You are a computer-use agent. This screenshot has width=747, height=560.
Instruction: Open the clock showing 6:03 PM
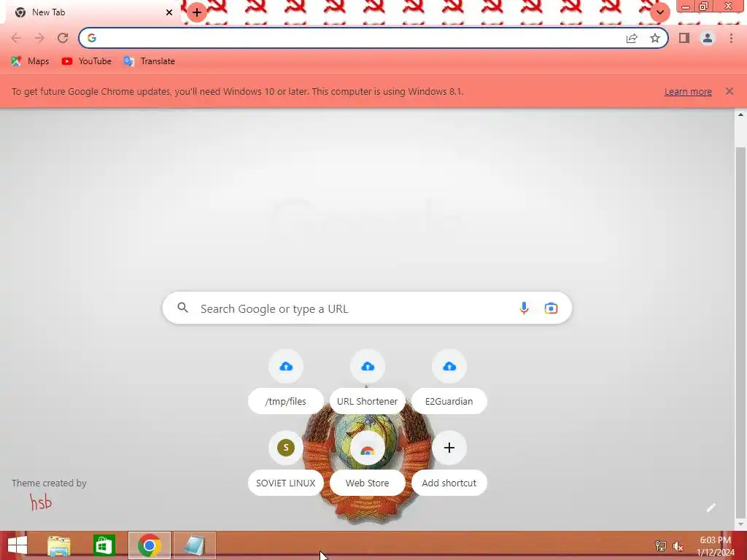[715, 546]
